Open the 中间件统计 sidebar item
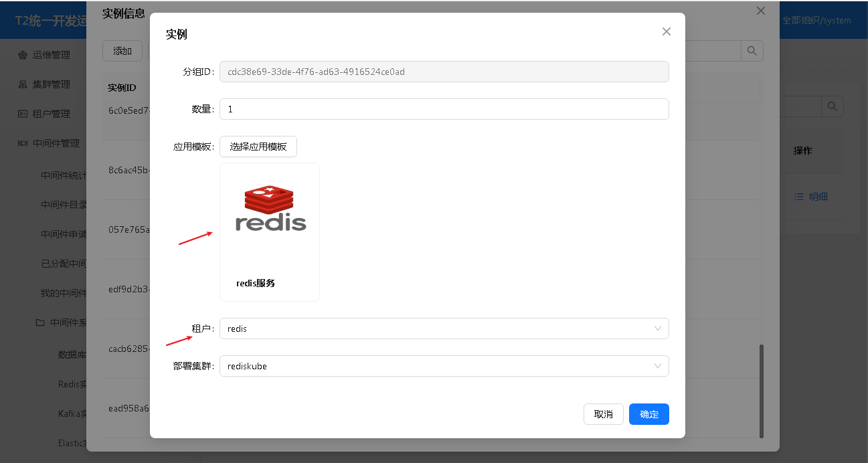Image resolution: width=868 pixels, height=463 pixels. pyautogui.click(x=64, y=175)
